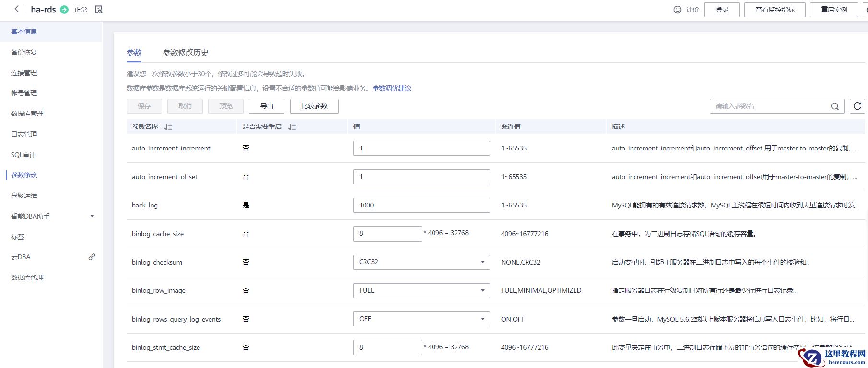Viewport: 868px width, 368px height.
Task: Open 备份恢复 in the sidebar
Action: pos(24,52)
